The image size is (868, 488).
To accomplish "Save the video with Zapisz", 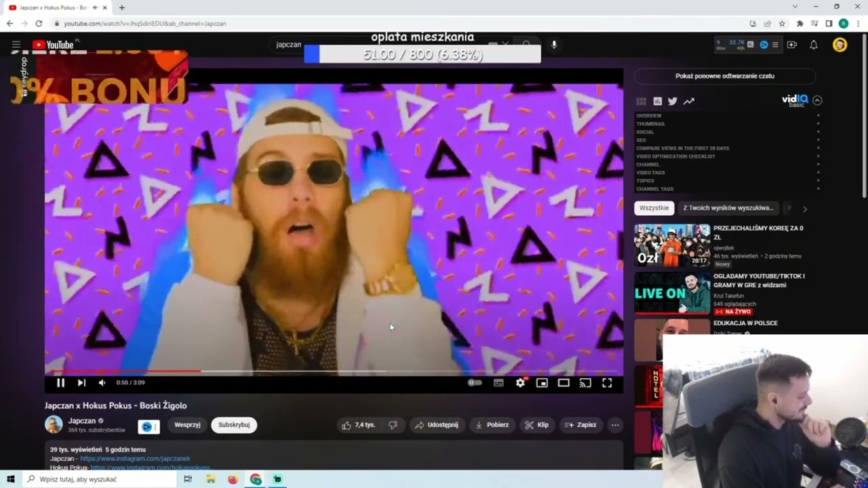I will (x=580, y=425).
